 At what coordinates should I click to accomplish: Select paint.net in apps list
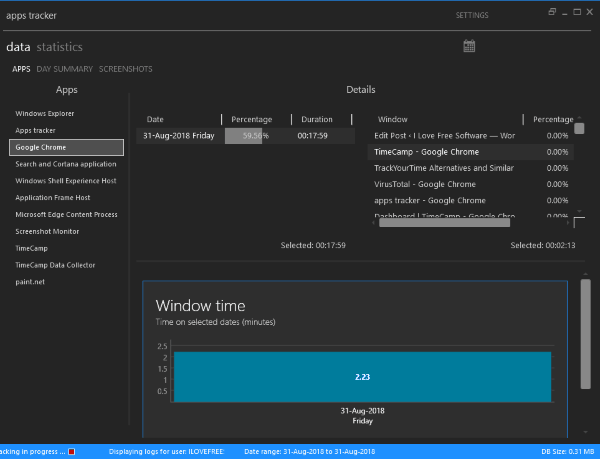click(x=31, y=282)
